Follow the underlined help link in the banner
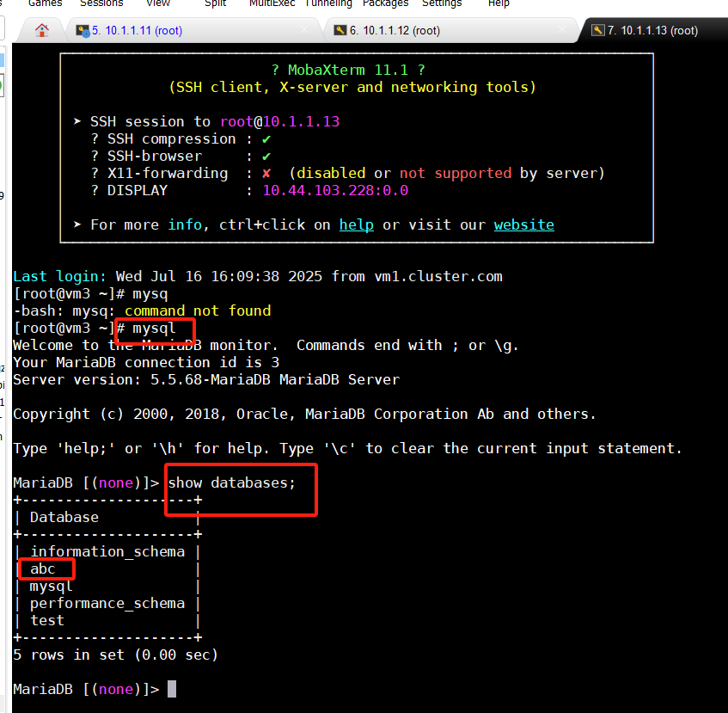The height and width of the screenshot is (713, 728). (356, 224)
